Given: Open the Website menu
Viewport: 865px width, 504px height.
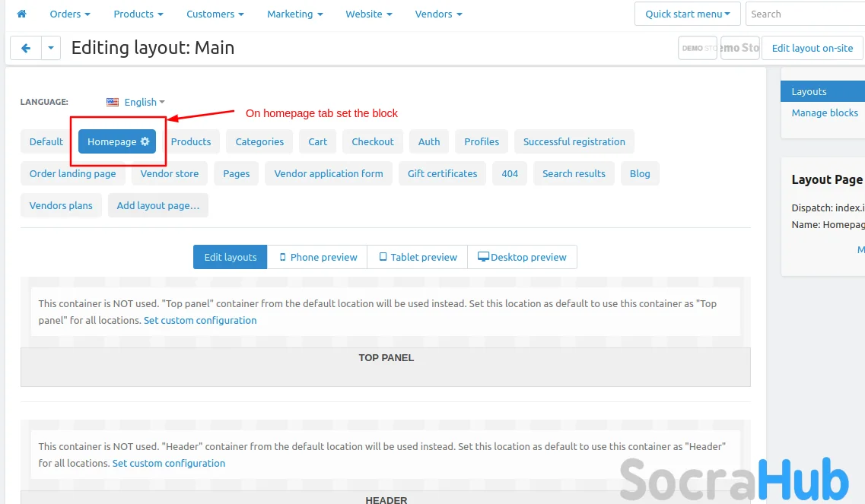Looking at the screenshot, I should point(369,14).
